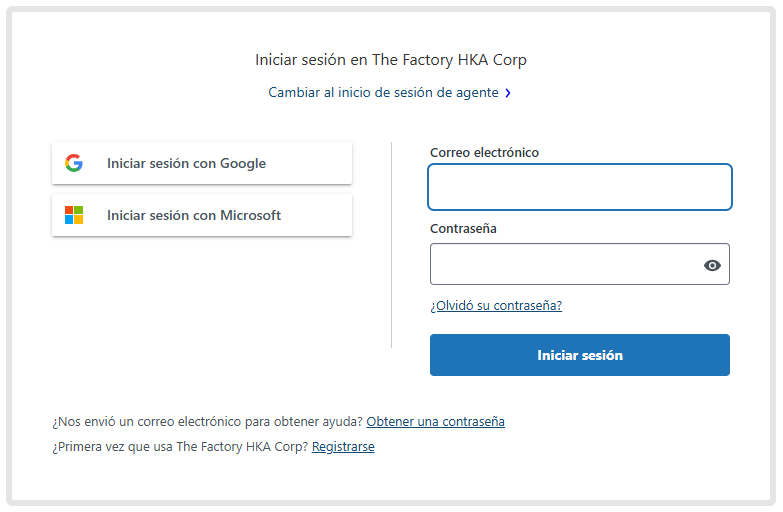Image resolution: width=783 pixels, height=512 pixels.
Task: Click the Contraseña field label
Action: tap(463, 229)
